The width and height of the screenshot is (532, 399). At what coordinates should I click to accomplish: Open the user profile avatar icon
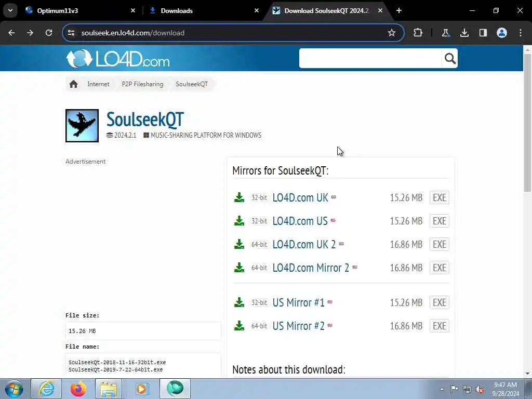502,33
